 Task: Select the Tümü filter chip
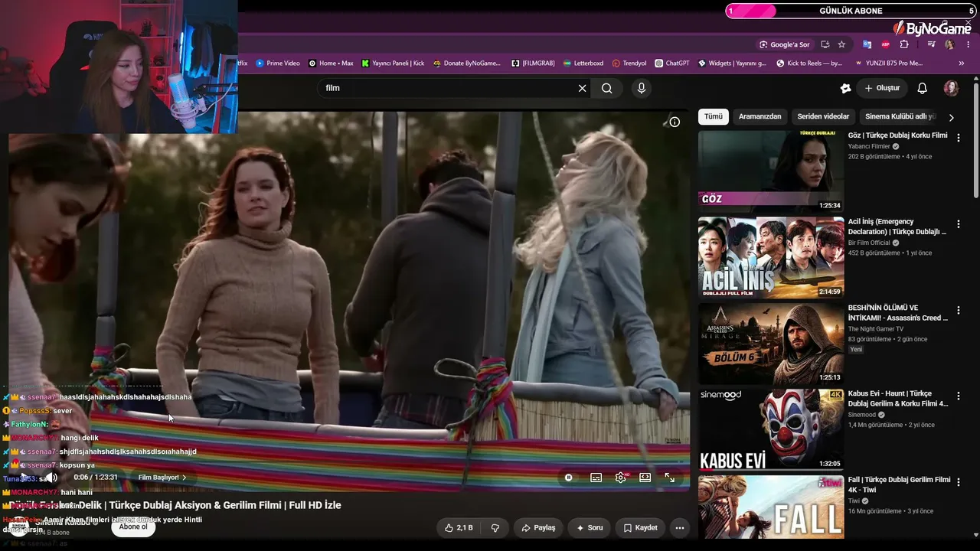714,117
